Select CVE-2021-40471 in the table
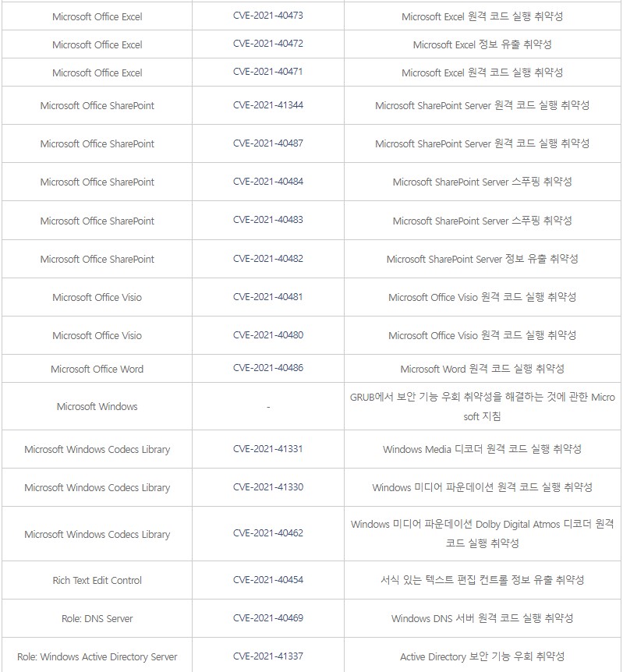This screenshot has height=672, width=623. click(268, 72)
